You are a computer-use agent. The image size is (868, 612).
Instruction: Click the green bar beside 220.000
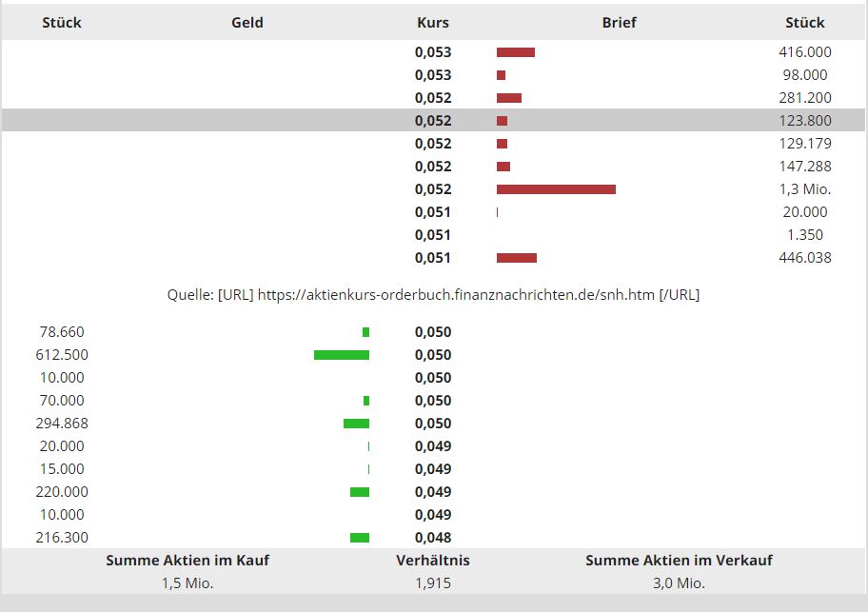[x=360, y=492]
